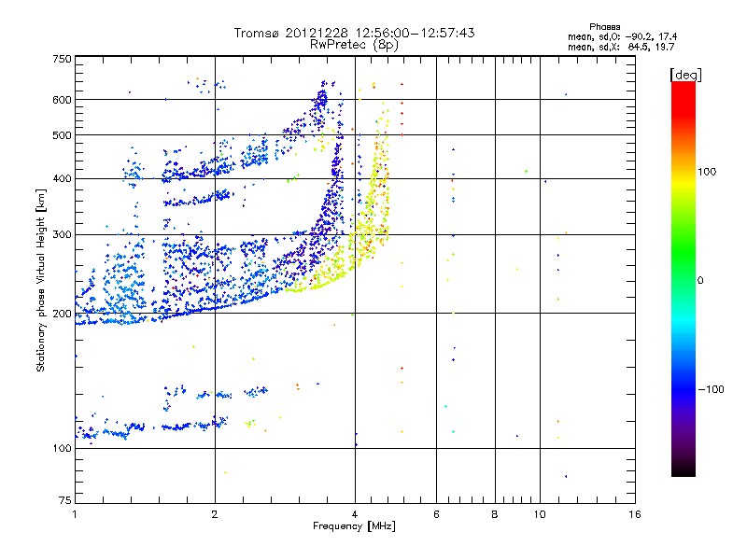Viewport: 747px width, 560px height.
Task: Click the plot title 'Tromsø 20121228 12:56:00-12:57:43'
Action: tap(354, 33)
